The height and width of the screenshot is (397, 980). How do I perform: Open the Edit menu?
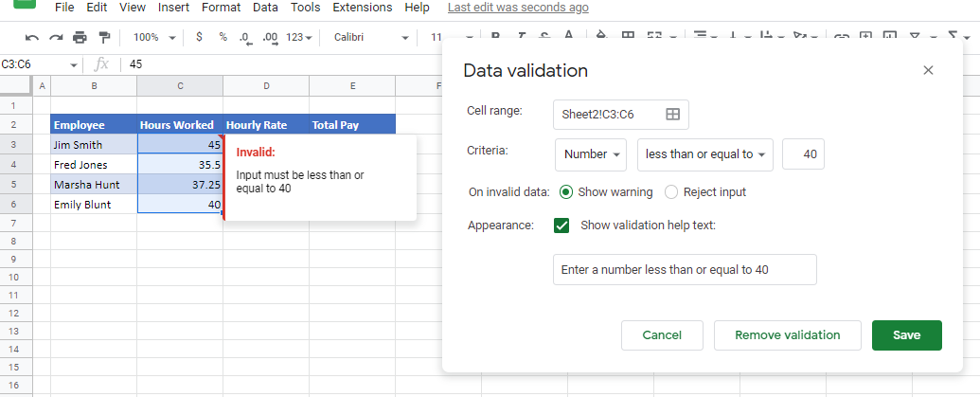click(97, 8)
